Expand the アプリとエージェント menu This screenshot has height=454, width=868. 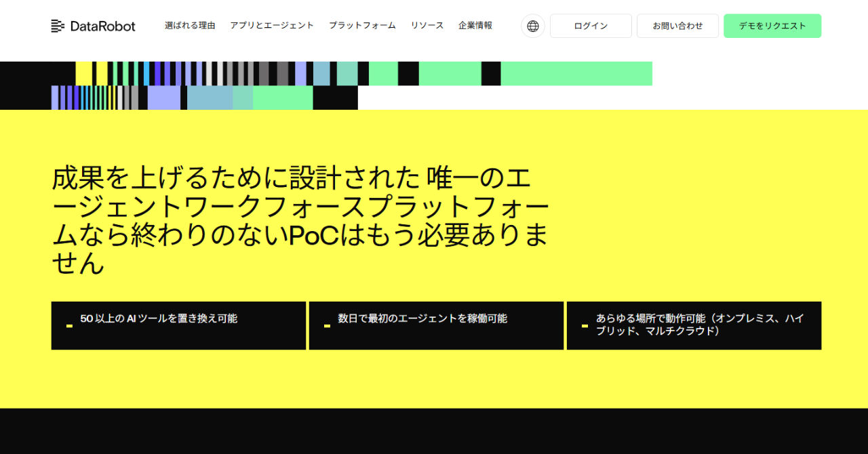272,26
